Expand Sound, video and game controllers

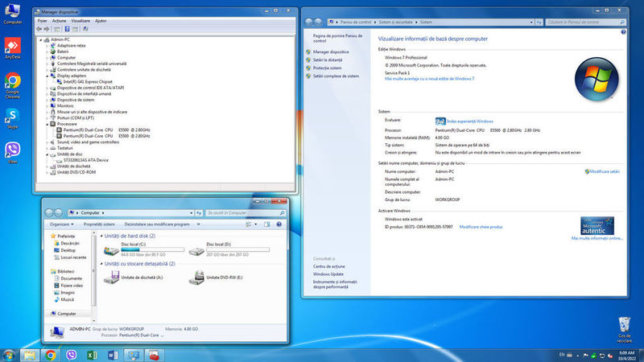click(47, 142)
